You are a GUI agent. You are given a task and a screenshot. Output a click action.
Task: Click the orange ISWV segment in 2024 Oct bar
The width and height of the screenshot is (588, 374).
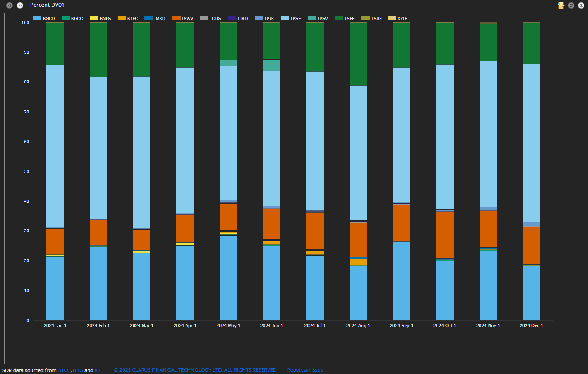[445, 235]
